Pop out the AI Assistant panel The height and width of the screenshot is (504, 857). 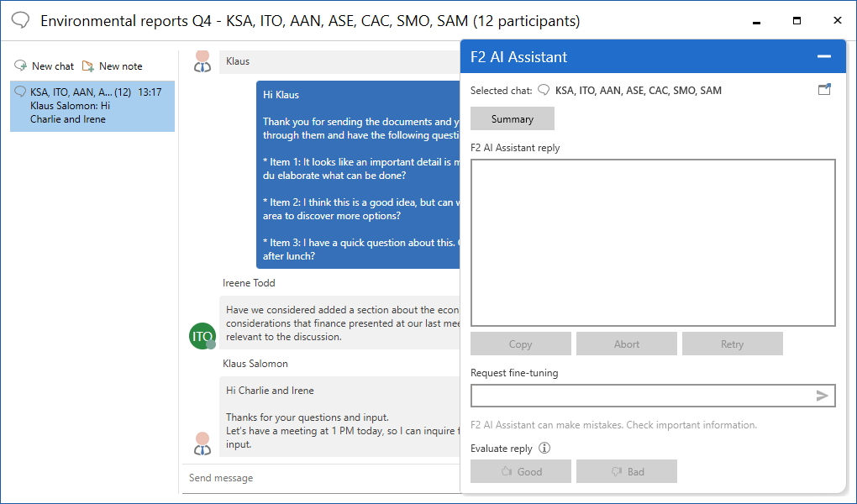824,90
